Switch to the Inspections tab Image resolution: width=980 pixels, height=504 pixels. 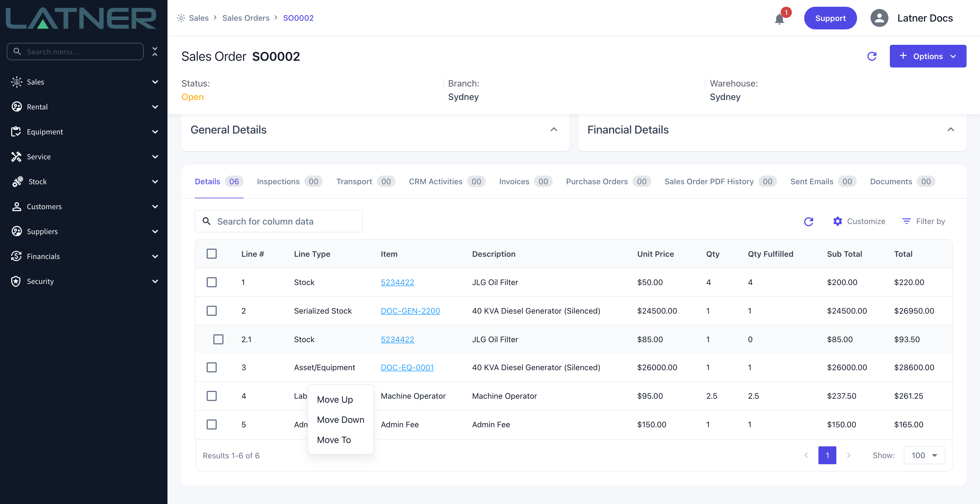[x=290, y=181]
